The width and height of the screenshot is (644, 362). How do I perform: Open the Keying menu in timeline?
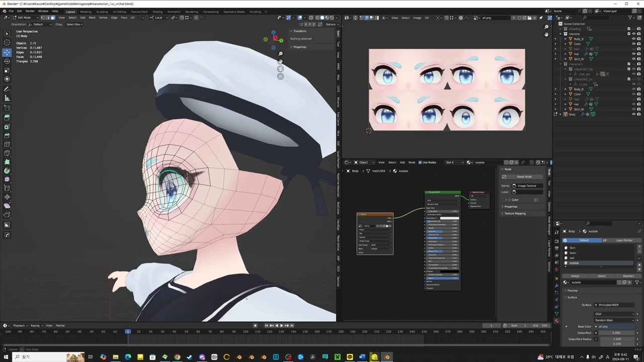[x=36, y=325]
